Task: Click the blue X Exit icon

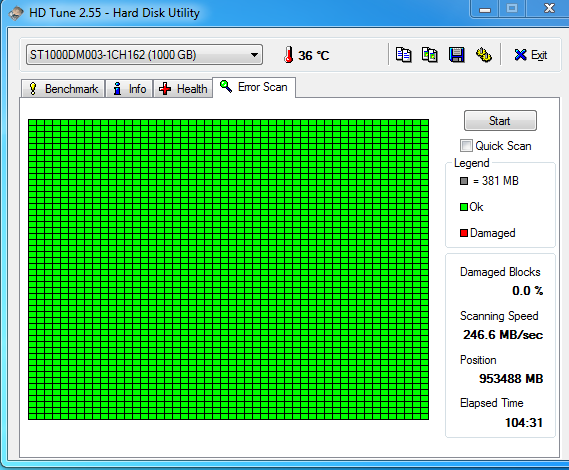Action: [520, 55]
